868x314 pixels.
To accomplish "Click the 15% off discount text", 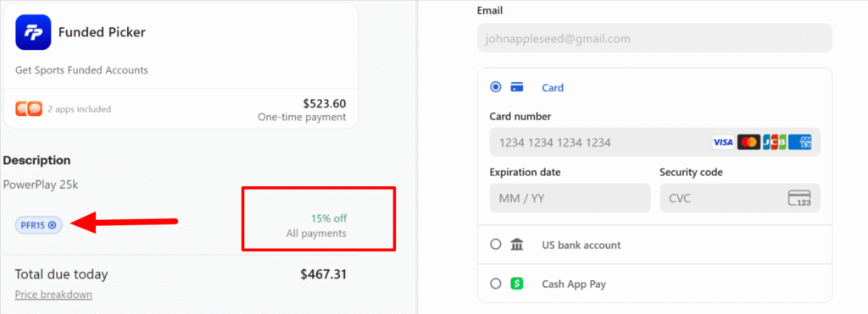I will click(x=329, y=218).
